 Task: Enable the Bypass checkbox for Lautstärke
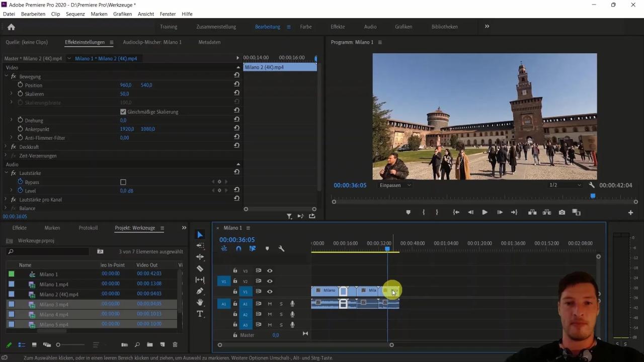pyautogui.click(x=123, y=182)
